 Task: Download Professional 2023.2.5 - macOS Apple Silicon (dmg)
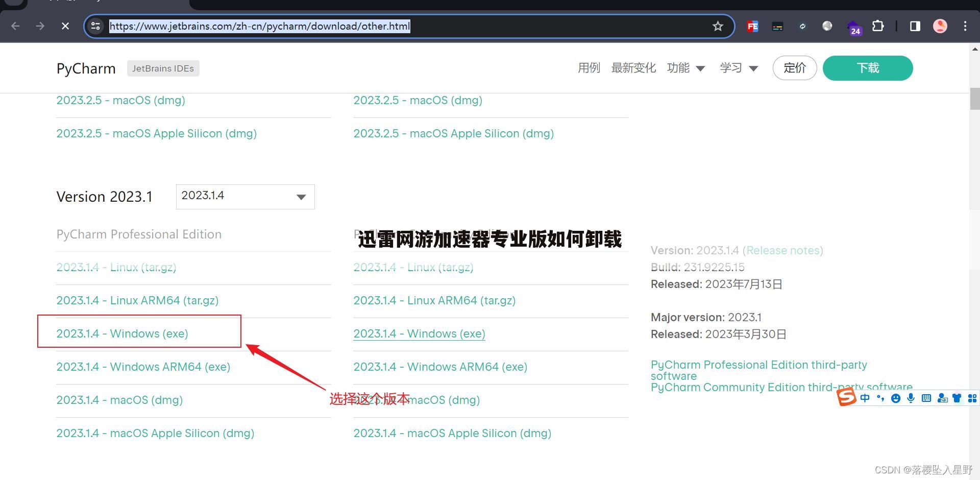click(156, 133)
